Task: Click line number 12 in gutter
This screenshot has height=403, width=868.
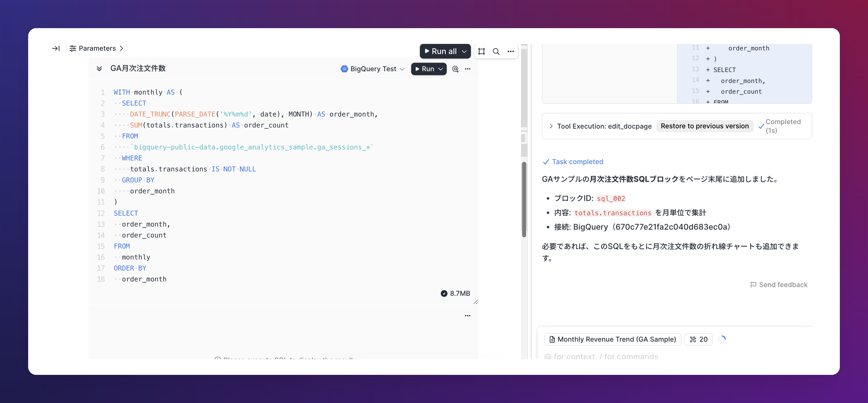Action: coord(101,213)
